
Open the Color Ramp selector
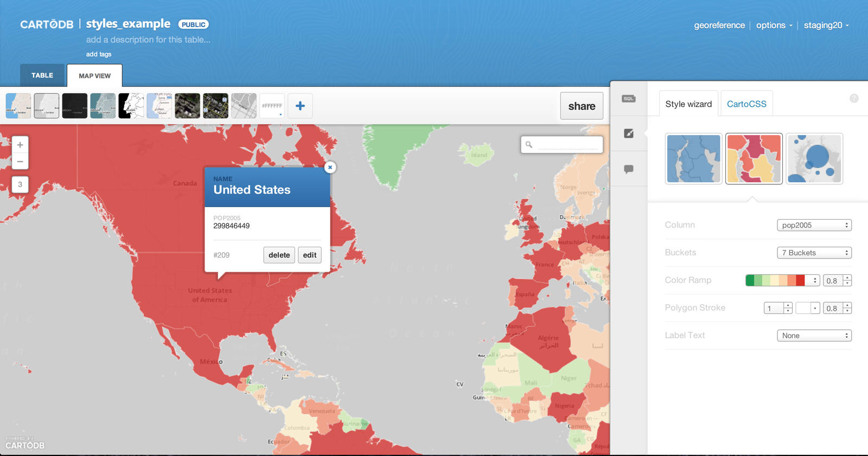tap(782, 280)
